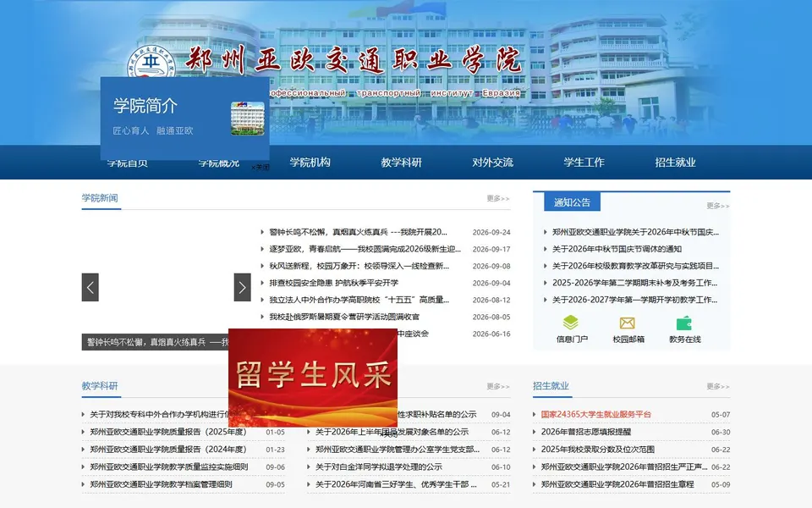Open the 学院机构 menu
This screenshot has width=812, height=508.
pos(310,163)
